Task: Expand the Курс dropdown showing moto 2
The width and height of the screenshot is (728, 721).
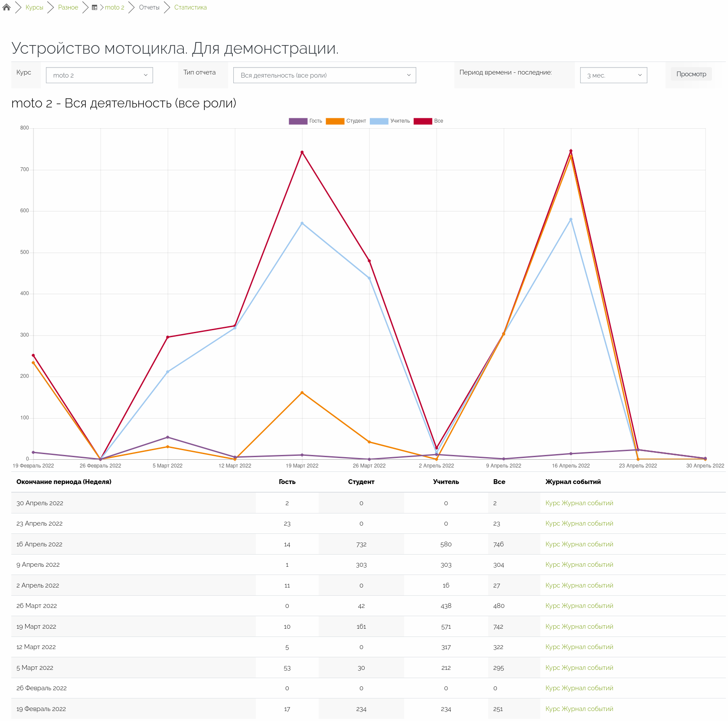Action: coord(99,75)
